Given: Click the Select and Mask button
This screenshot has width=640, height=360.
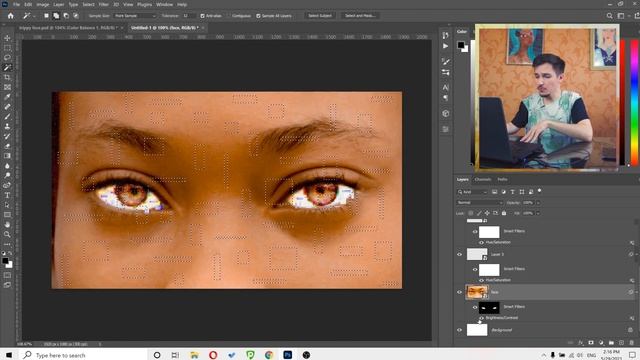Looking at the screenshot, I should coord(360,16).
